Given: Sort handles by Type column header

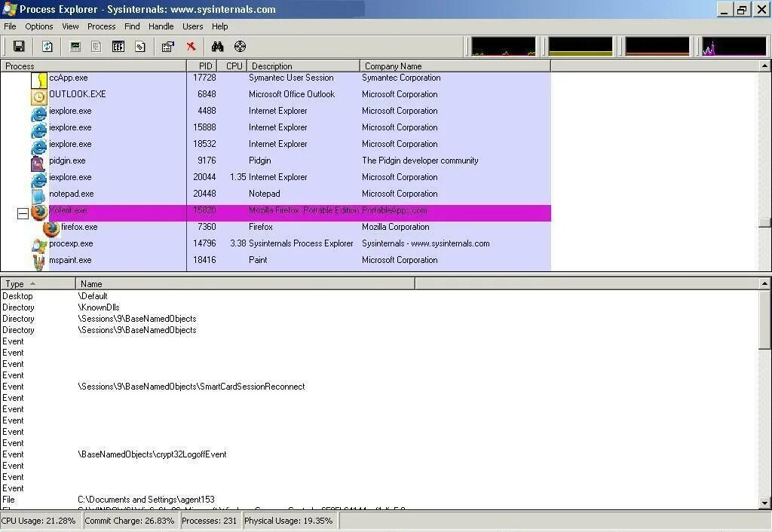Looking at the screenshot, I should 38,284.
